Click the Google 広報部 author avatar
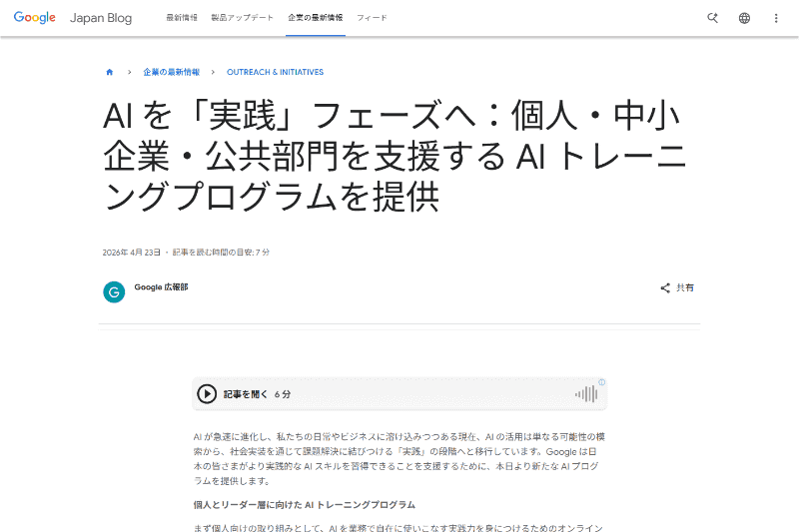The image size is (799, 532). click(x=114, y=292)
